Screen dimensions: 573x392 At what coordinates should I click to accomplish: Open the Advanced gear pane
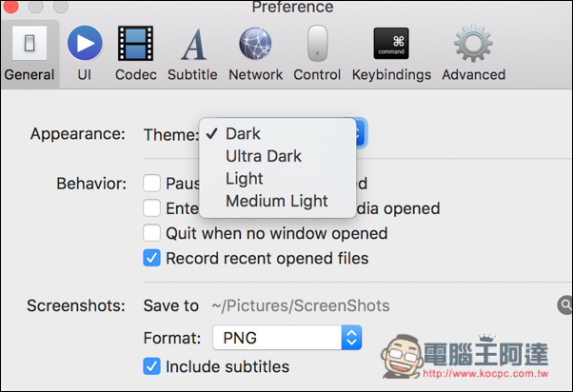pyautogui.click(x=474, y=54)
